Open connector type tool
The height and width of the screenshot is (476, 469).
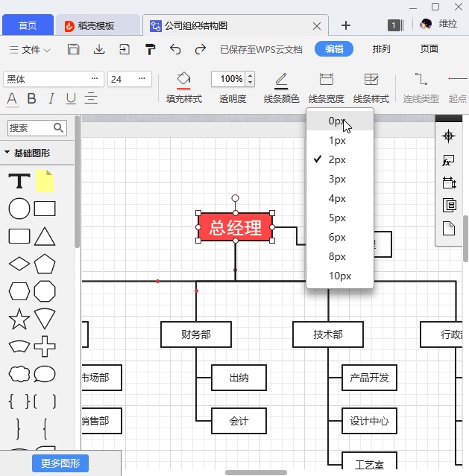pyautogui.click(x=421, y=87)
